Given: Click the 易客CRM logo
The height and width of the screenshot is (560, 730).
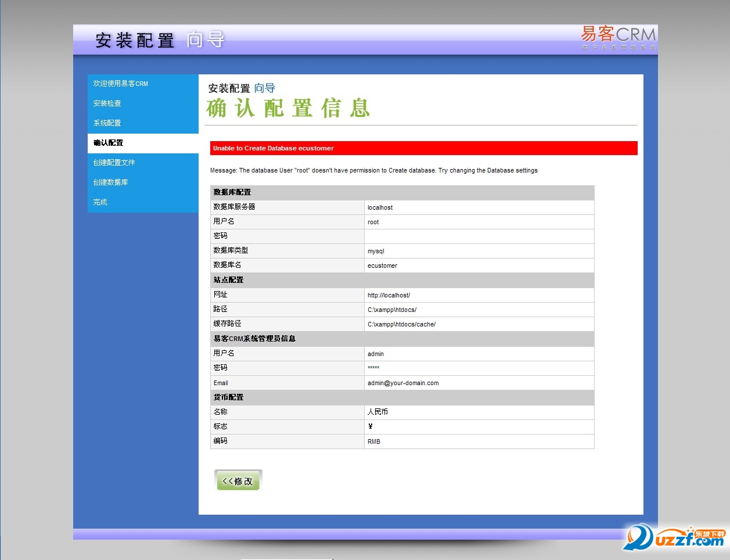Looking at the screenshot, I should (618, 38).
